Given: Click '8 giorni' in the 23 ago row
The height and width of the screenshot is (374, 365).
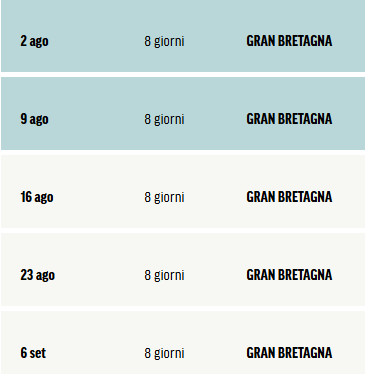Looking at the screenshot, I should 164,276.
